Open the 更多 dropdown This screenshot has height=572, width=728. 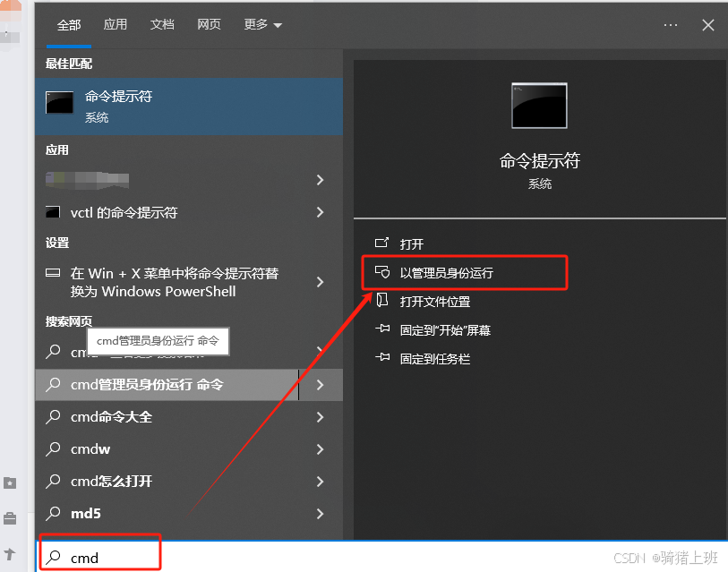[262, 24]
